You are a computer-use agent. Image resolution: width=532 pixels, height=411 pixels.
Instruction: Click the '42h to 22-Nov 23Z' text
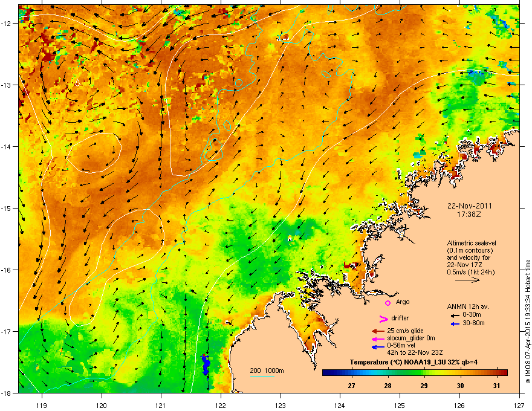[x=415, y=352]
